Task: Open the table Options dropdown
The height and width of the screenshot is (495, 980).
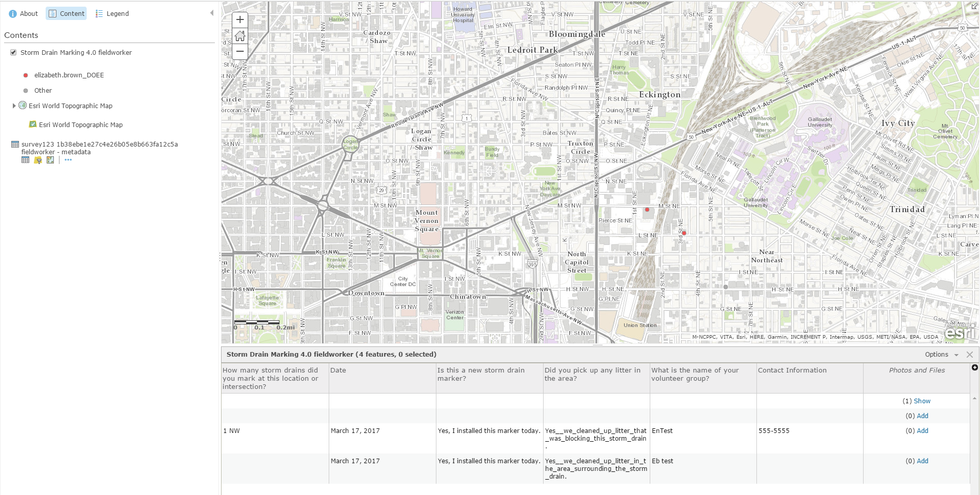Action: click(942, 355)
